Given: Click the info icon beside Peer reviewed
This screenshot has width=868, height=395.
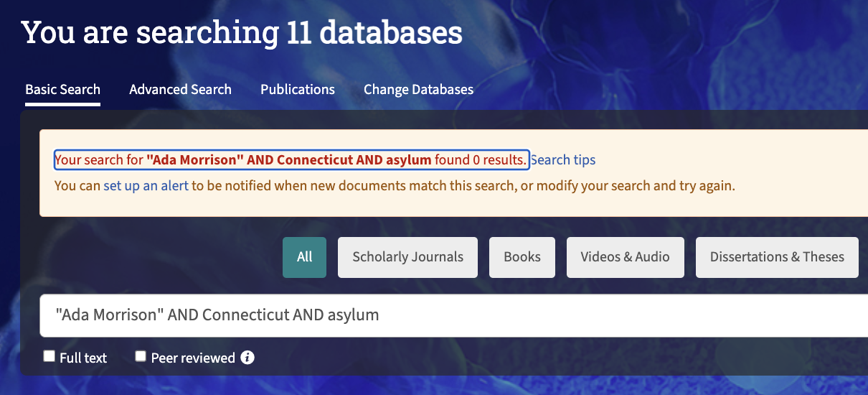Looking at the screenshot, I should (x=247, y=358).
